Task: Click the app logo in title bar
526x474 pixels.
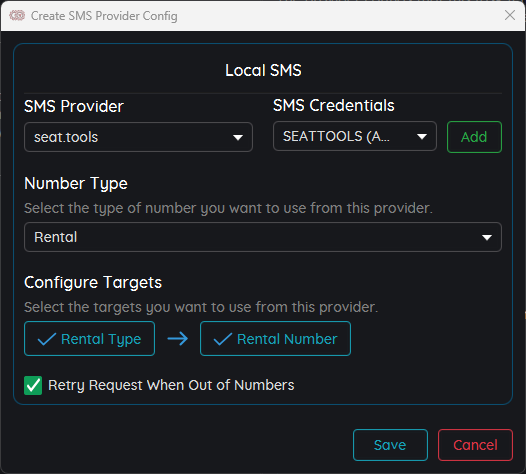Action: point(17,15)
